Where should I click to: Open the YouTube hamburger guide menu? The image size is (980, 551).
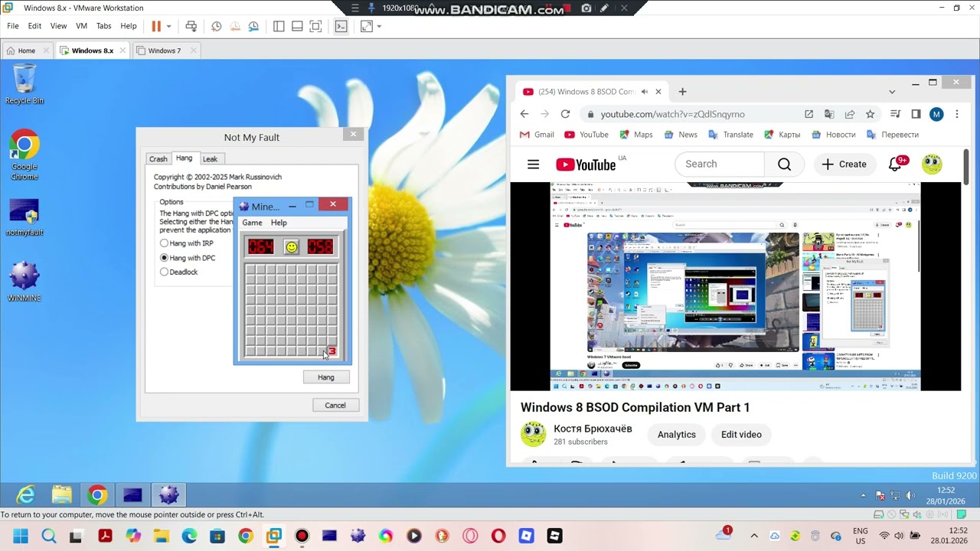534,164
